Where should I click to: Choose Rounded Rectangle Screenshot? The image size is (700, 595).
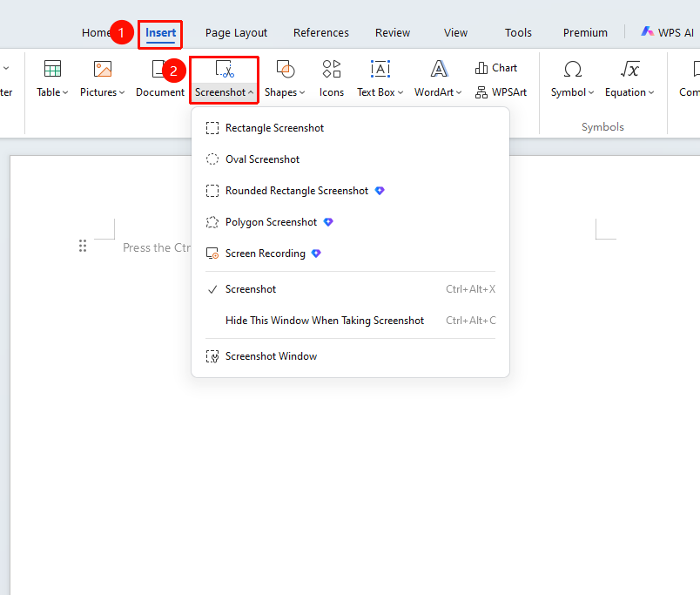click(x=350, y=191)
